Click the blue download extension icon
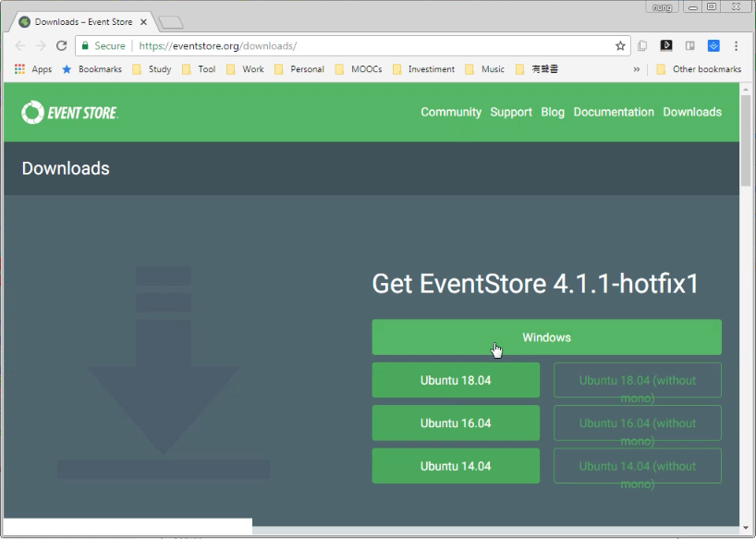Screen dimensions: 756x539 pos(713,46)
